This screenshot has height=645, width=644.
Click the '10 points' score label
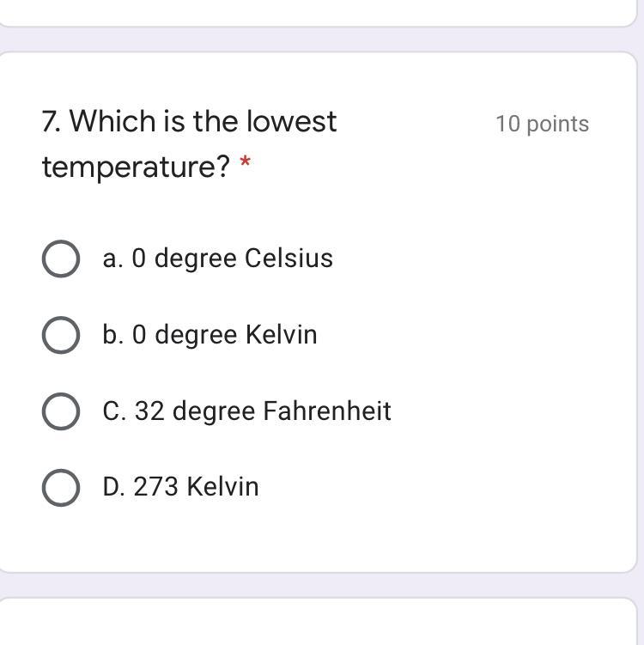click(x=542, y=124)
